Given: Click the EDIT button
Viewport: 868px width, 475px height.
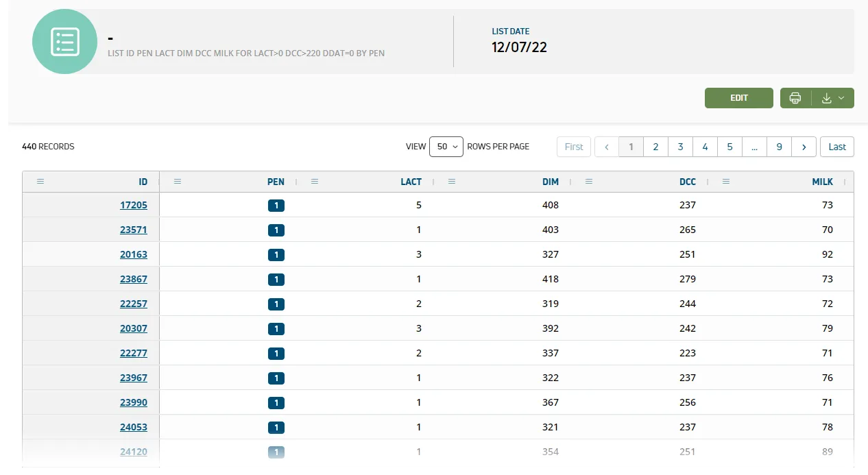Looking at the screenshot, I should (739, 98).
